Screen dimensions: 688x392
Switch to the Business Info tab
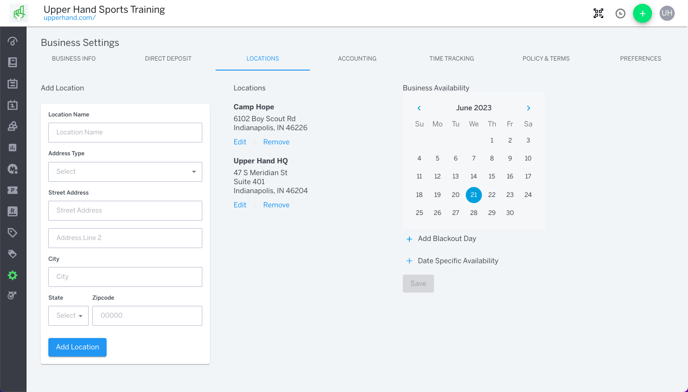click(x=74, y=58)
